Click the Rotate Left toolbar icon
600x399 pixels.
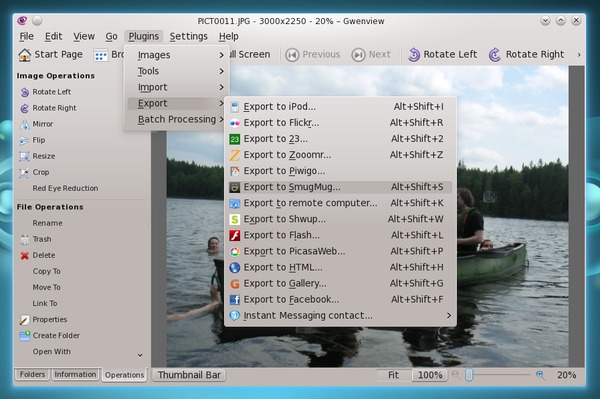click(x=414, y=55)
